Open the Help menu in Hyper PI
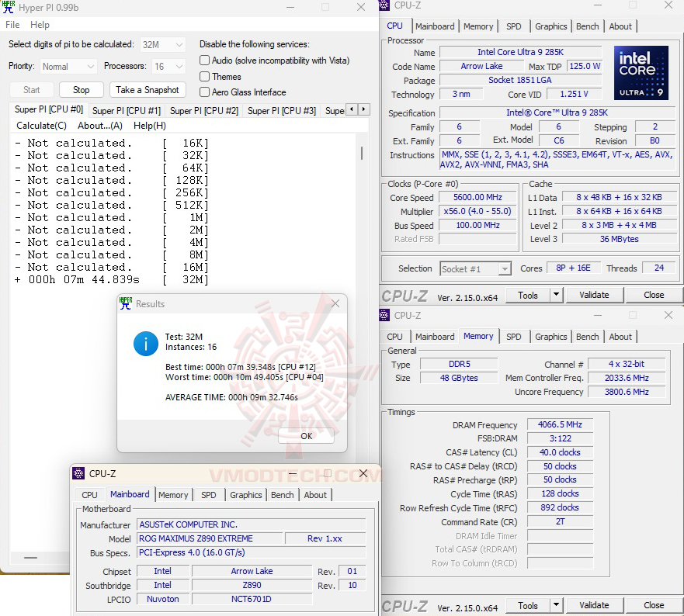This screenshot has width=684, height=616. pos(40,24)
